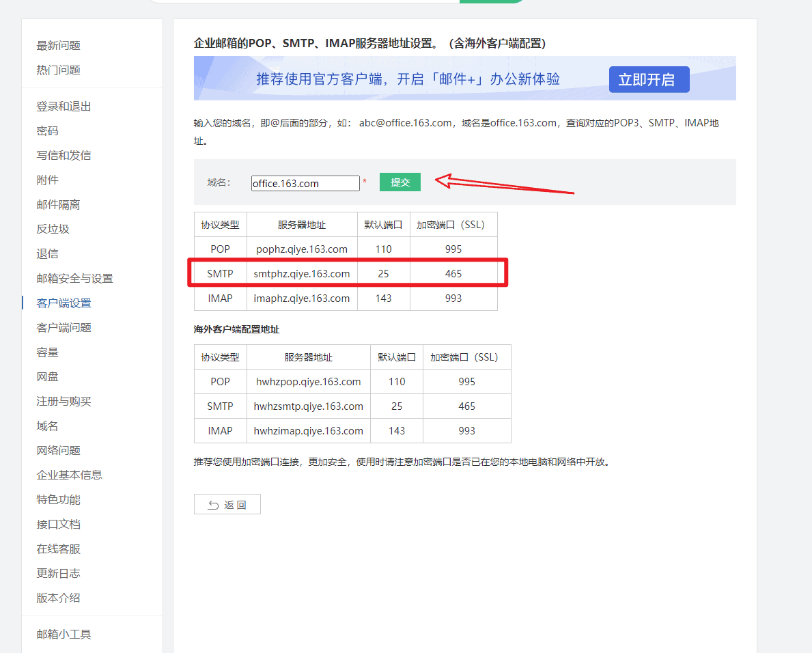
Task: Click the 返回 button below the tables
Action: [x=227, y=504]
